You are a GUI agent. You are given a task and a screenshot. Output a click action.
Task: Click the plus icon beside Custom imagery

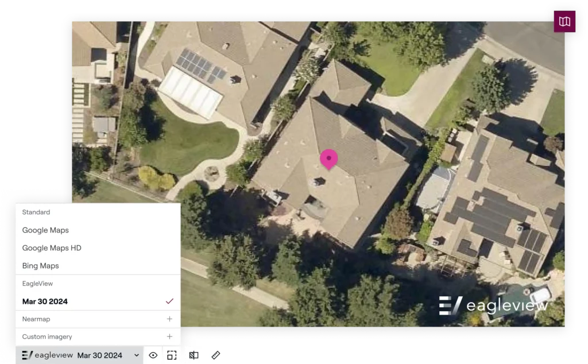coord(169,336)
